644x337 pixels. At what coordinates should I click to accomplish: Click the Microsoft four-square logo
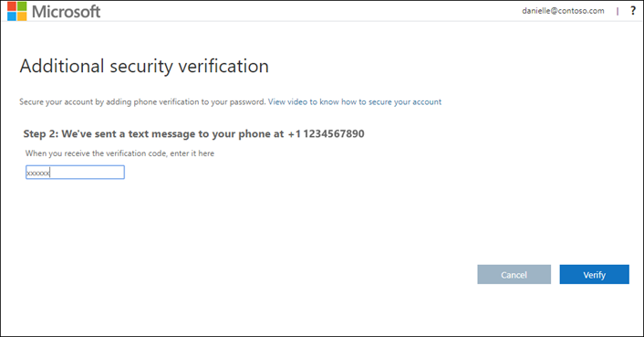tap(16, 11)
